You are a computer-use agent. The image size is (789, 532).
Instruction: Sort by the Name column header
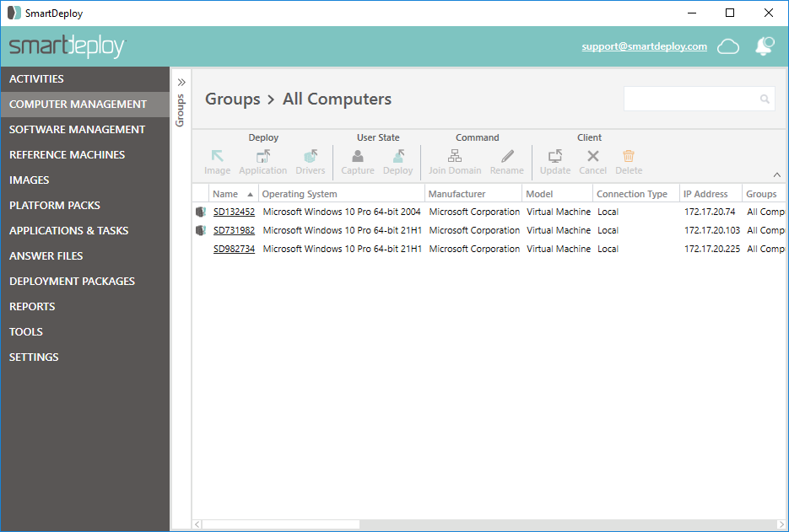pos(234,194)
